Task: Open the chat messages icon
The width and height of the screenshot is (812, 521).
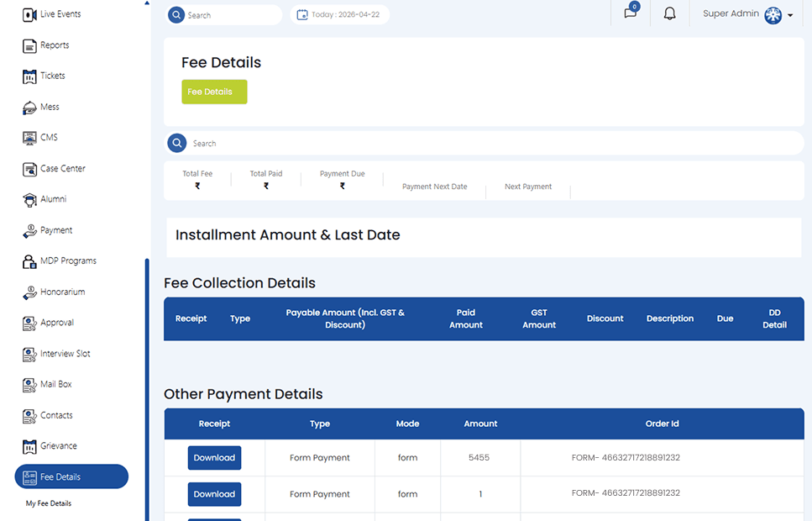Action: (x=631, y=12)
